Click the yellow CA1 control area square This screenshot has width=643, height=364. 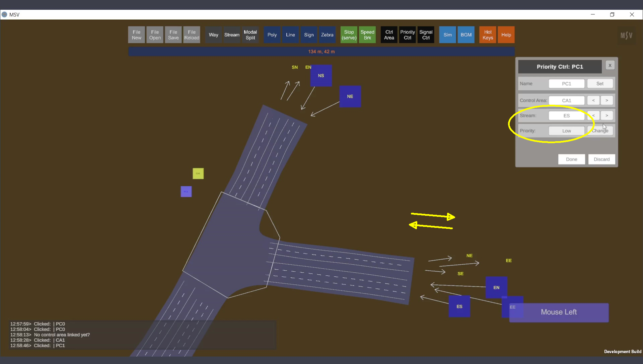click(198, 173)
